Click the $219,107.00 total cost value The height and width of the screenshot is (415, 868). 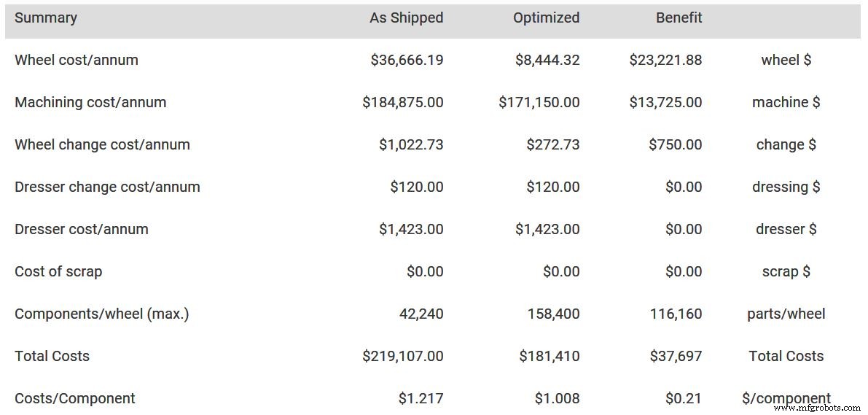pyautogui.click(x=403, y=357)
